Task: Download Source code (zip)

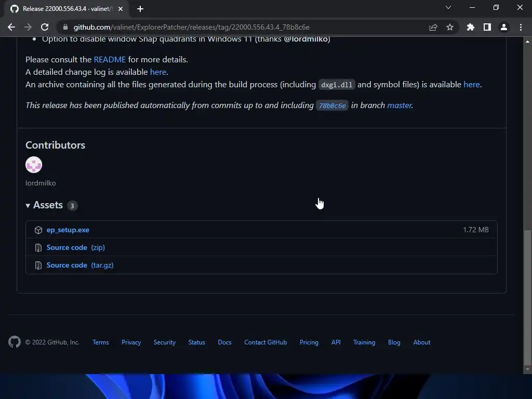Action: click(x=76, y=248)
